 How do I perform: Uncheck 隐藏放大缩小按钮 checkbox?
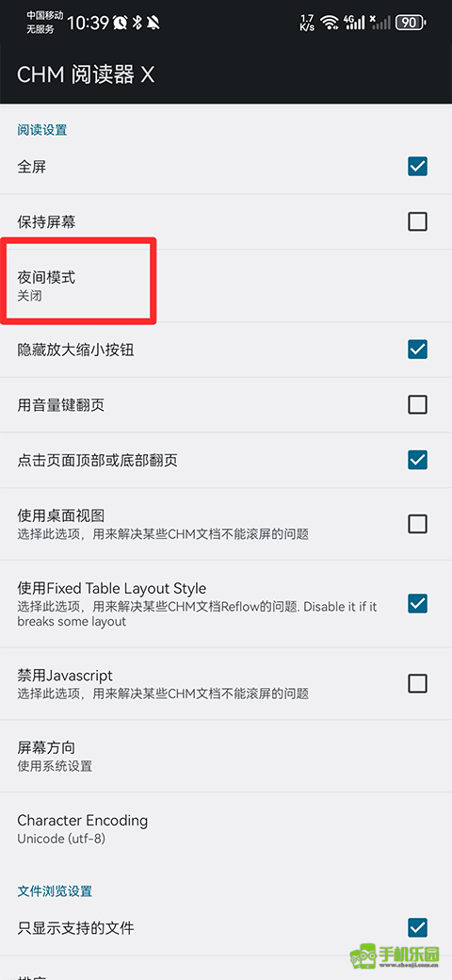[417, 350]
